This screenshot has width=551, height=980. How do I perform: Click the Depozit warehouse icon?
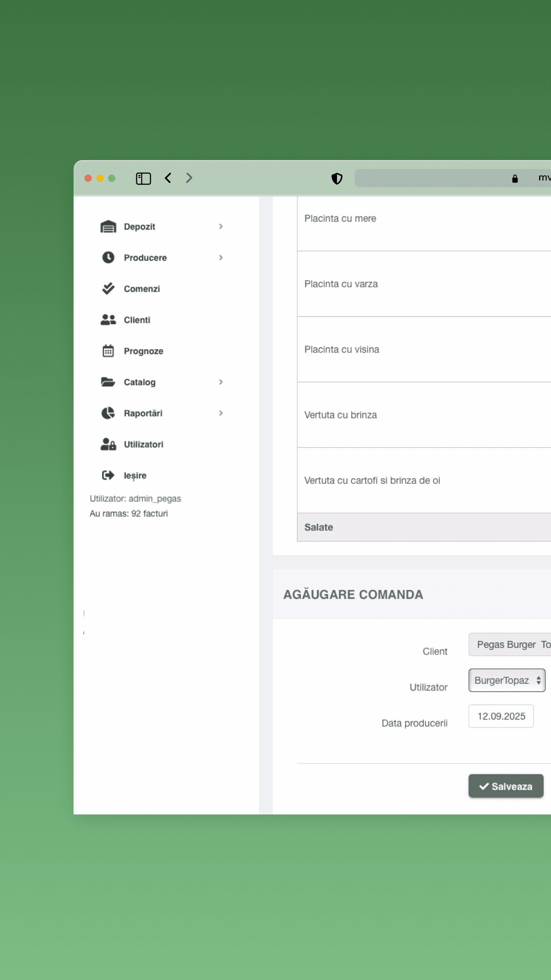(108, 227)
